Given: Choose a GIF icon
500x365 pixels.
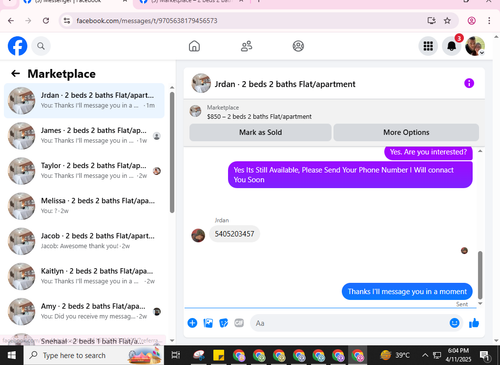Looking at the screenshot, I should [x=239, y=323].
